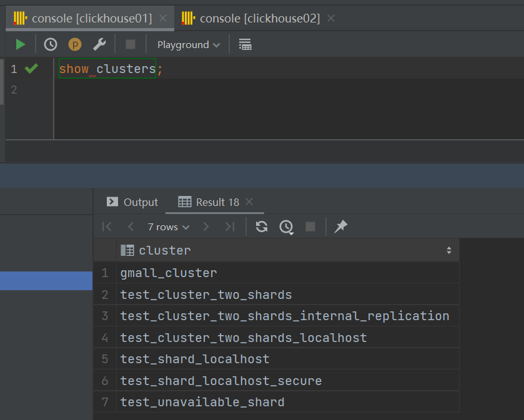Switch to the Output tab
The width and height of the screenshot is (524, 420).
(132, 202)
